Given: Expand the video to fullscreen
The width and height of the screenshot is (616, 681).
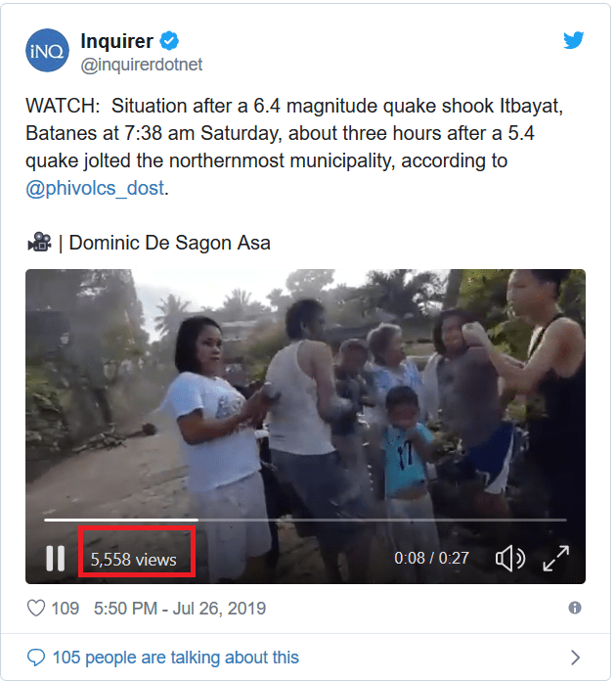Looking at the screenshot, I should pos(555,559).
